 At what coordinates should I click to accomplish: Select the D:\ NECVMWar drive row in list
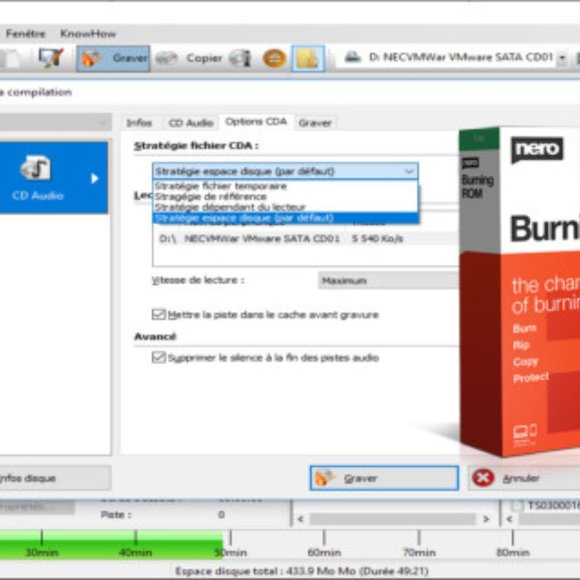click(306, 239)
